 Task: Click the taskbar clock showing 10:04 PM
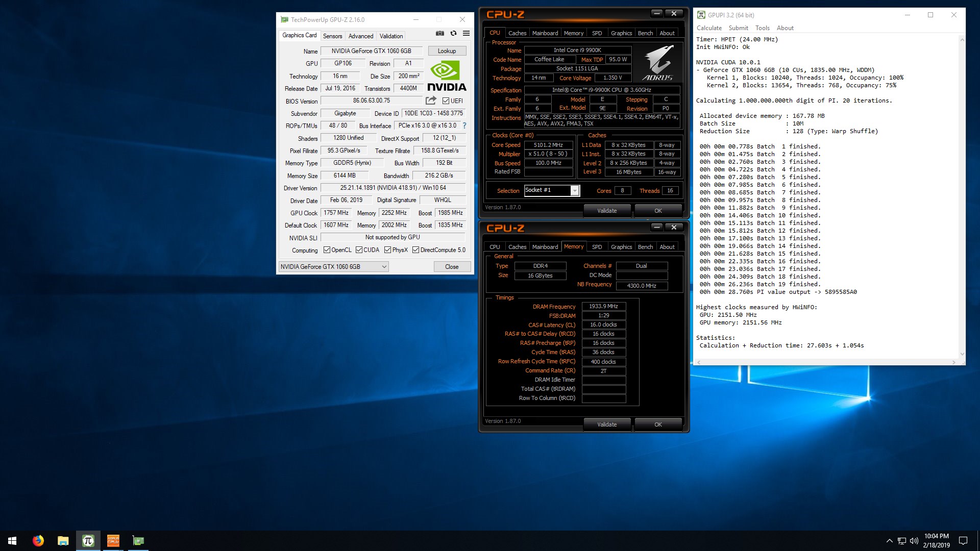pyautogui.click(x=936, y=541)
